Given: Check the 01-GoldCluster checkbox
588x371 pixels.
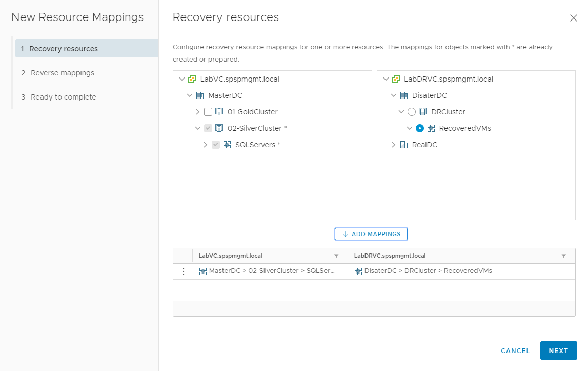Looking at the screenshot, I should pos(208,112).
